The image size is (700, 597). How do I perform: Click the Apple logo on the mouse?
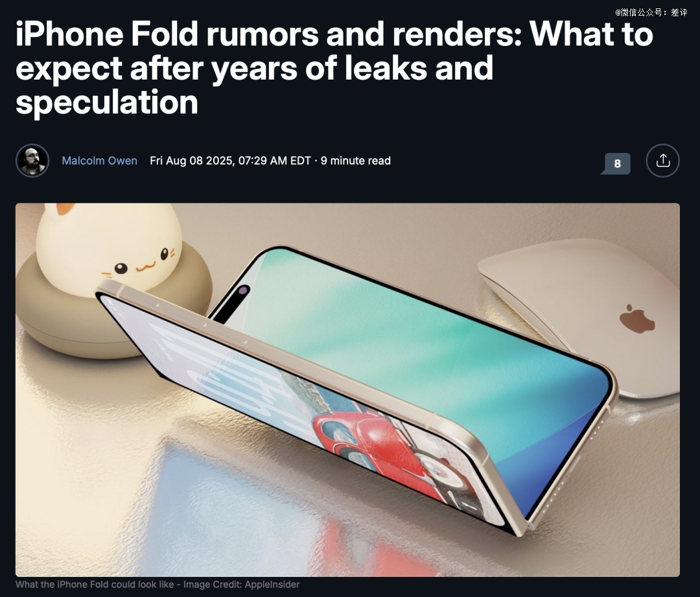(636, 319)
